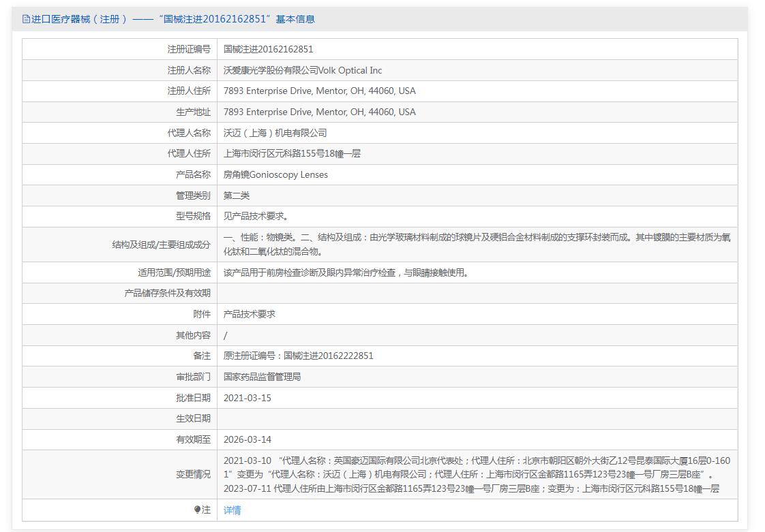Select expiry date 2026-03-14
The height and width of the screenshot is (532, 765).
tap(247, 440)
